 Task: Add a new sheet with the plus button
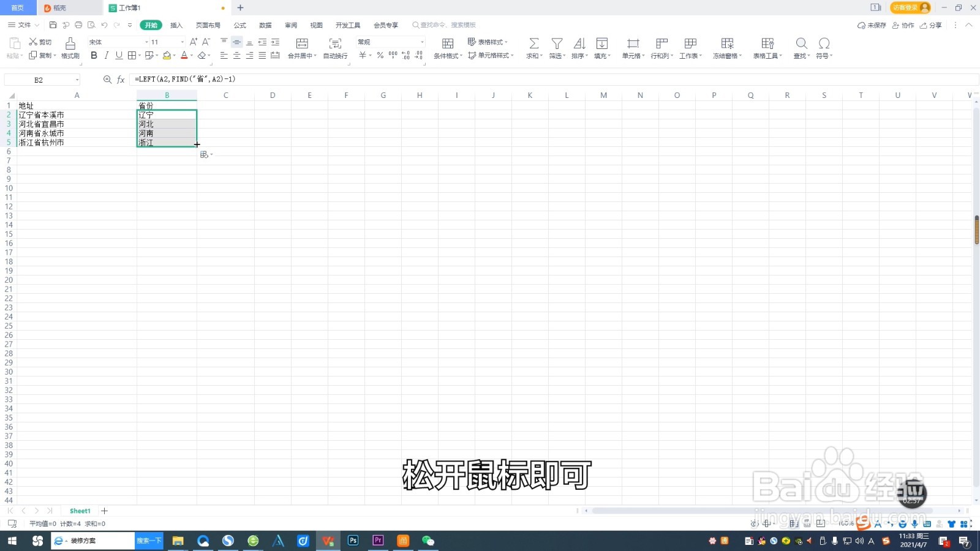click(104, 511)
